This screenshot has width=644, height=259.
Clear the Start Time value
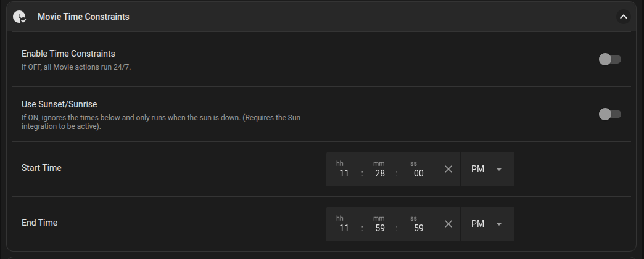[448, 169]
